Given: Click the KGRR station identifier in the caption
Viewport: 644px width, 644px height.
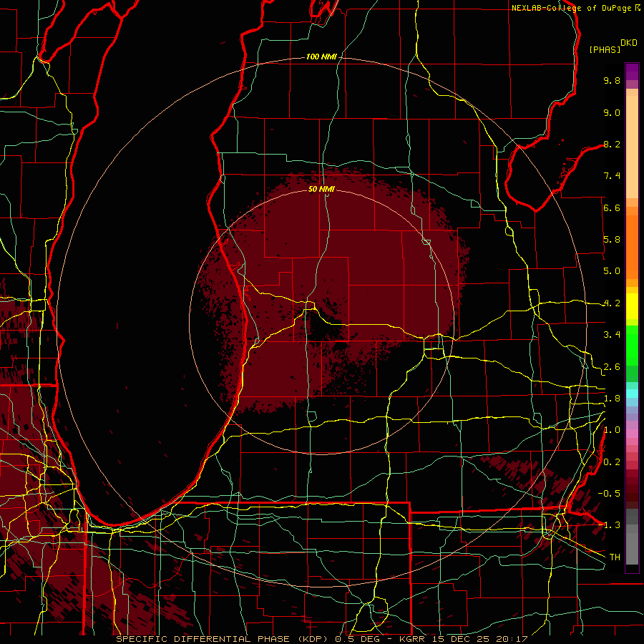Looking at the screenshot, I should point(414,639).
